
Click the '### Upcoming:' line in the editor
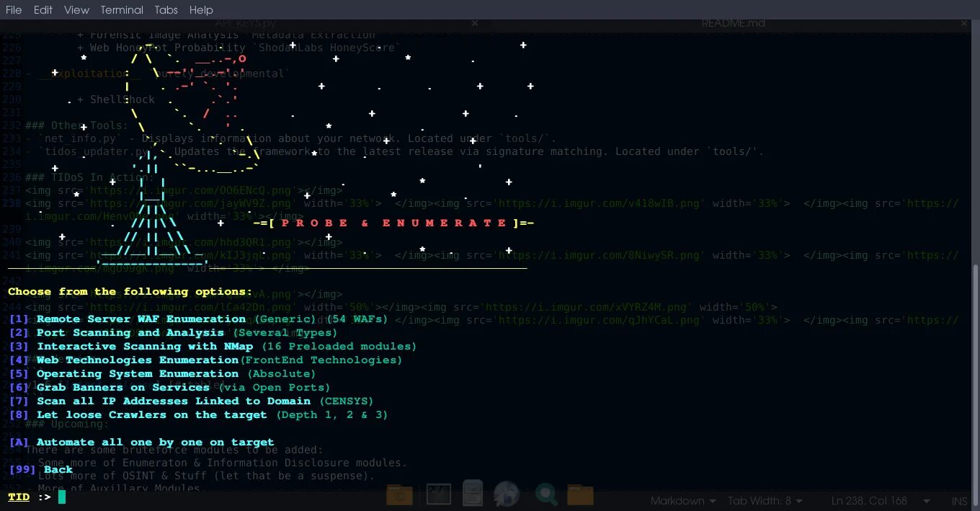[66, 424]
